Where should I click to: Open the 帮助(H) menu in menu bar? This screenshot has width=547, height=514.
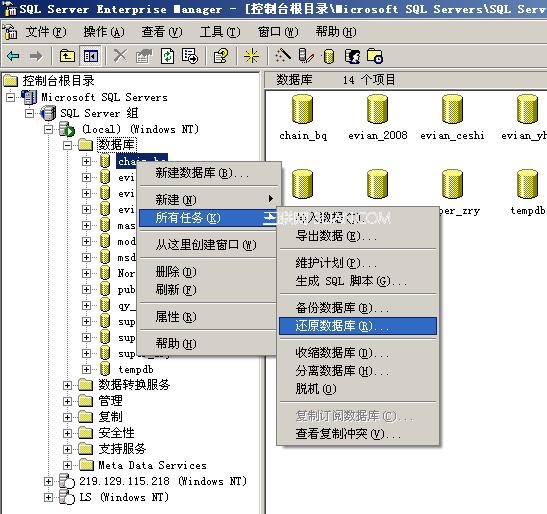(336, 32)
